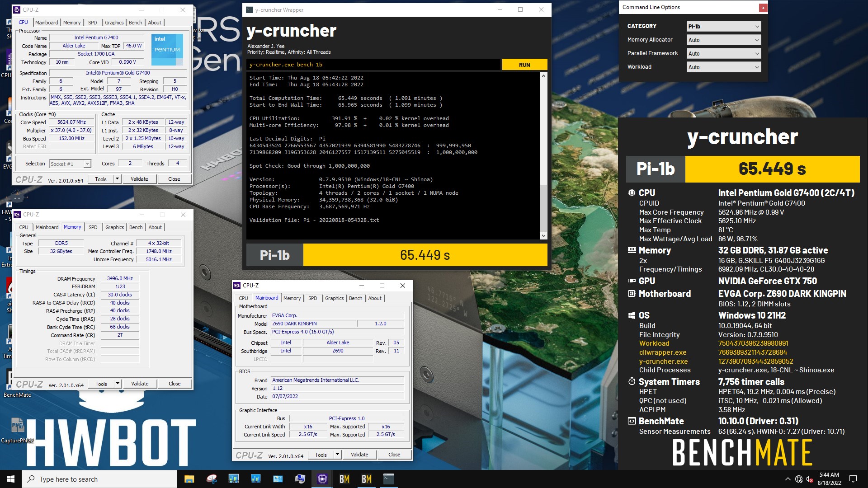Open the Workload Auto dropdown
The width and height of the screenshot is (868, 488).
click(x=723, y=67)
